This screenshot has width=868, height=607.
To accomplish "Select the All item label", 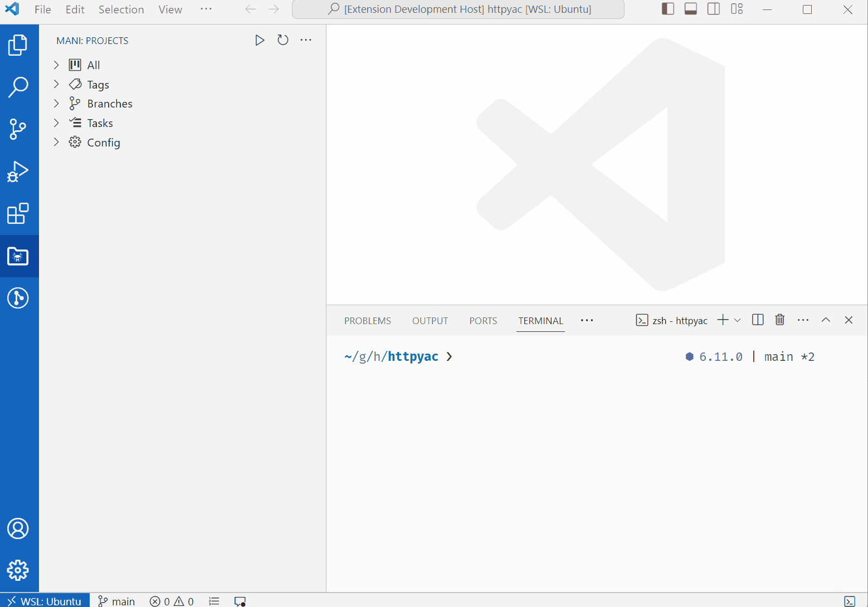I will click(94, 65).
